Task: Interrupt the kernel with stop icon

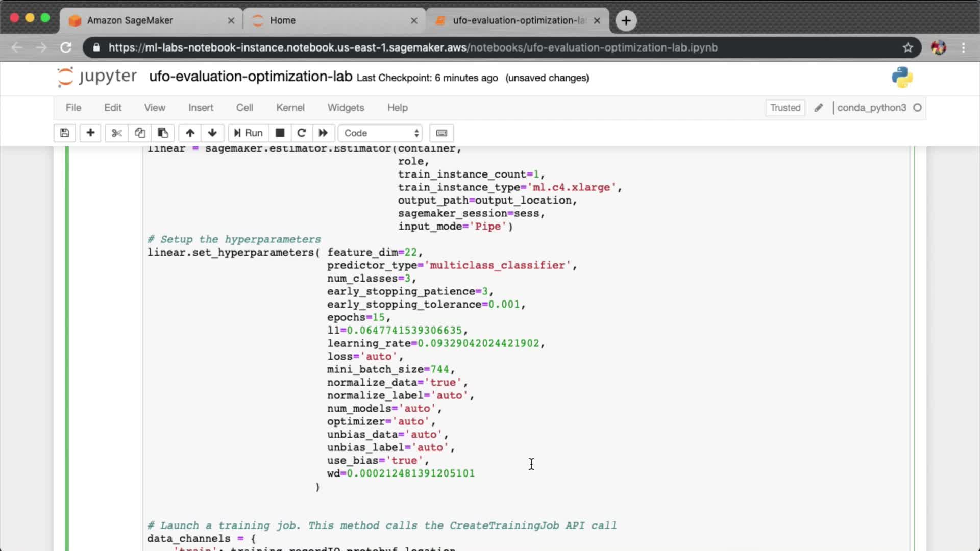Action: (x=280, y=133)
